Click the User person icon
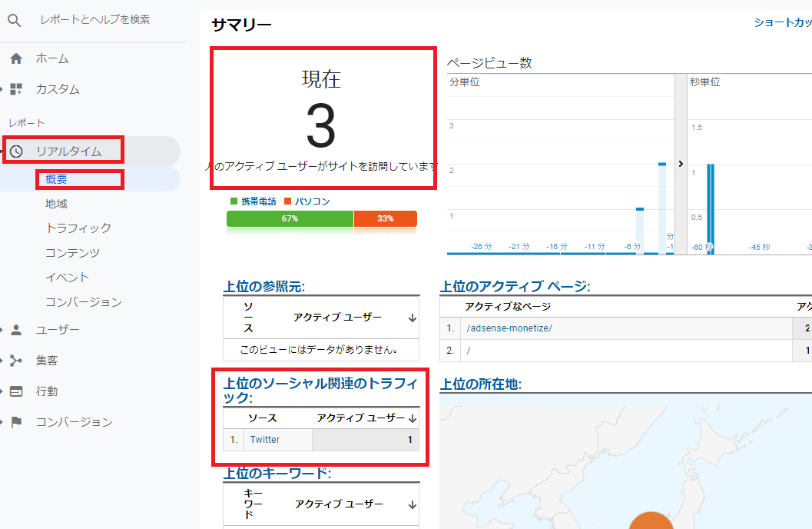 pyautogui.click(x=16, y=330)
